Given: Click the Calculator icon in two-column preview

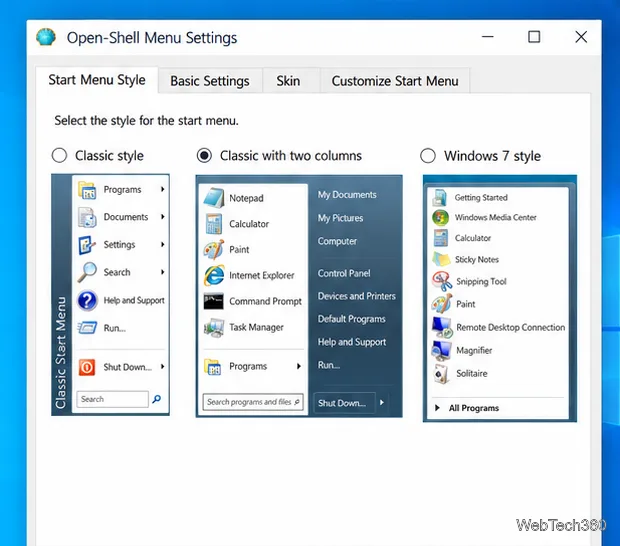Looking at the screenshot, I should [214, 224].
